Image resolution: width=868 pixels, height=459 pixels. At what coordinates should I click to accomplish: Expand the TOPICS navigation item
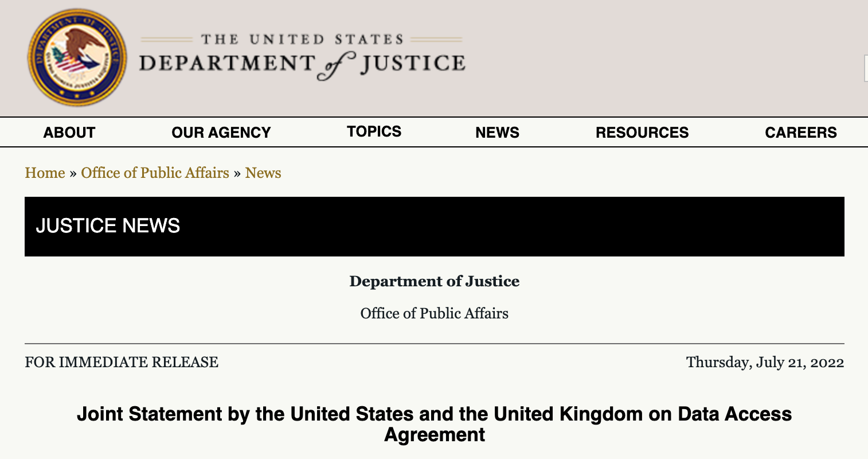pyautogui.click(x=374, y=131)
